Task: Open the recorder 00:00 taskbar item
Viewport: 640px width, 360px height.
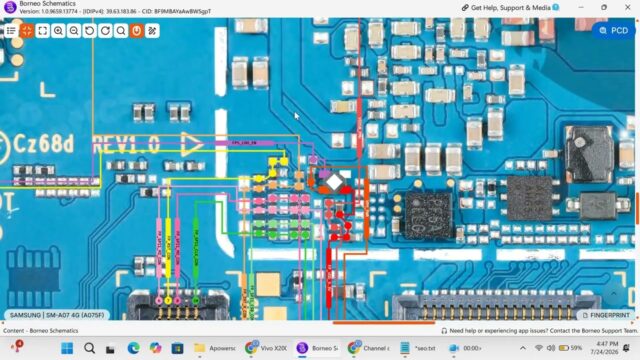Action: (465, 348)
